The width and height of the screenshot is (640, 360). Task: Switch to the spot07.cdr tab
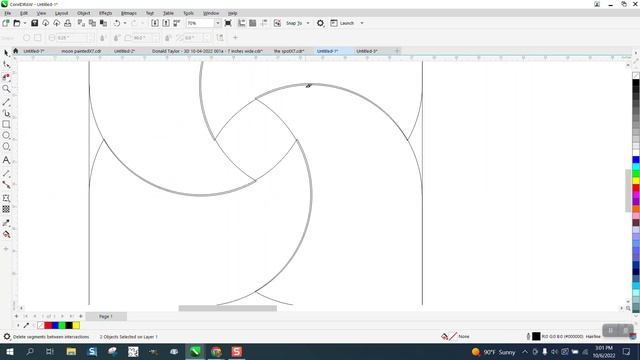(x=289, y=51)
